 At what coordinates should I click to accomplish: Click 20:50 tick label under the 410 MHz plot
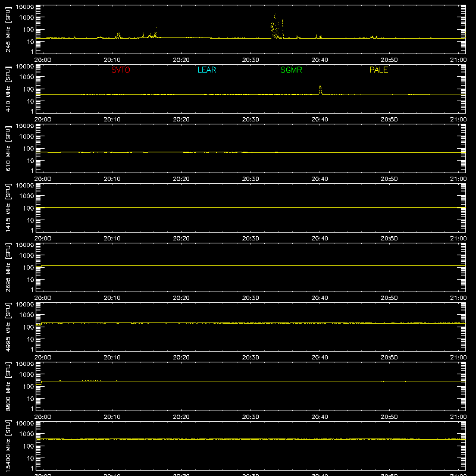[389, 120]
